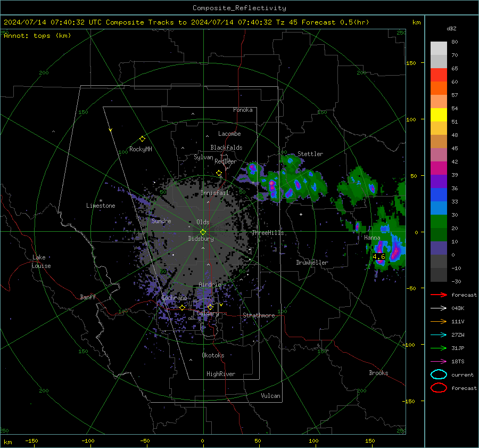Click the 4.6 storm top annotation

(x=379, y=257)
